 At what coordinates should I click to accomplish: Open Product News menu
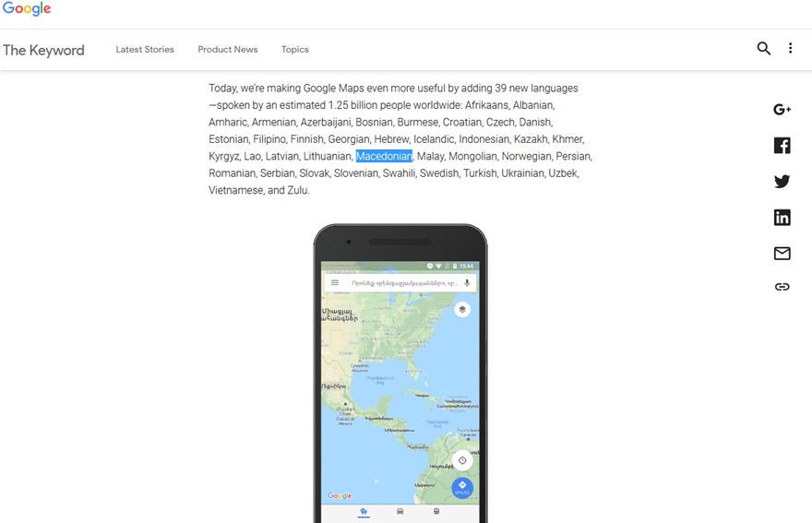[x=228, y=49]
